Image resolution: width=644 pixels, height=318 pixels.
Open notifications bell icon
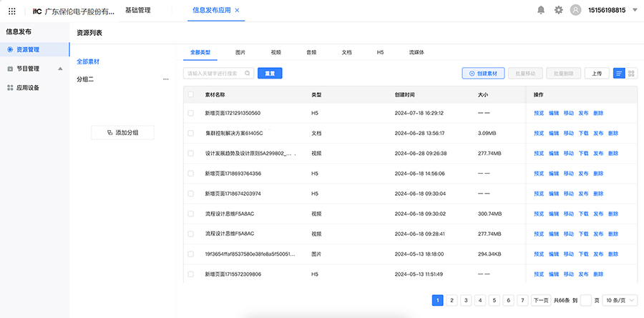[x=541, y=10]
